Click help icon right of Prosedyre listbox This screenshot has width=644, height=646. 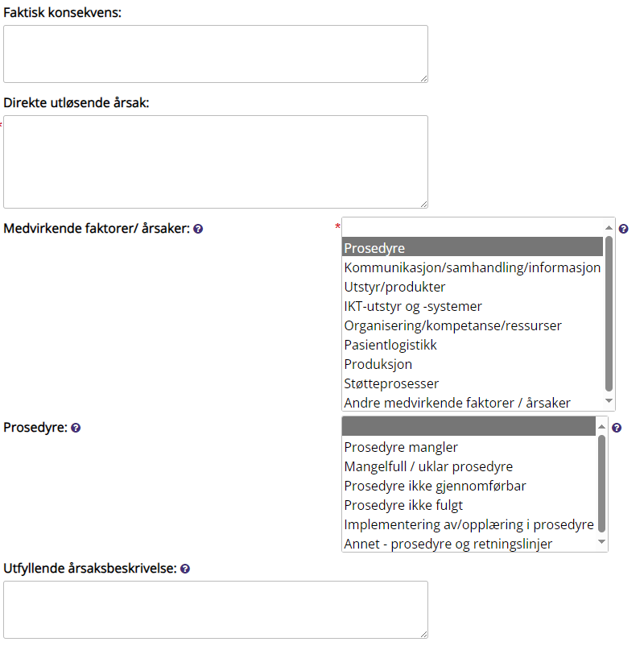[x=617, y=429]
